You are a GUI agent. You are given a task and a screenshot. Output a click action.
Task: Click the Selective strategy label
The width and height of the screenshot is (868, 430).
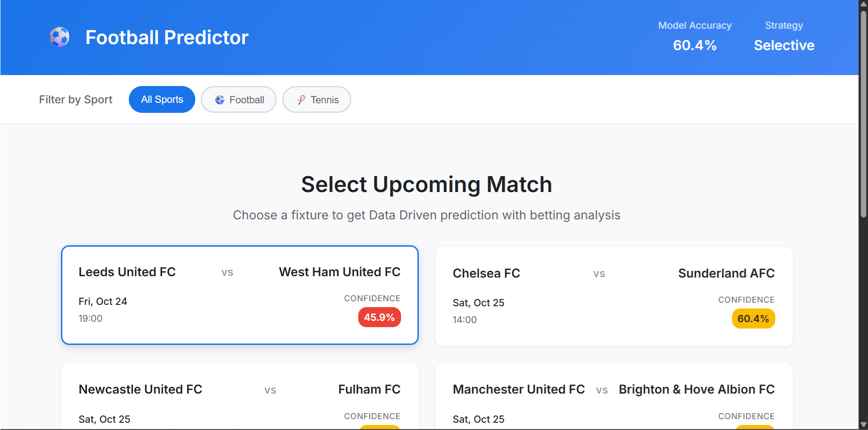click(x=784, y=45)
